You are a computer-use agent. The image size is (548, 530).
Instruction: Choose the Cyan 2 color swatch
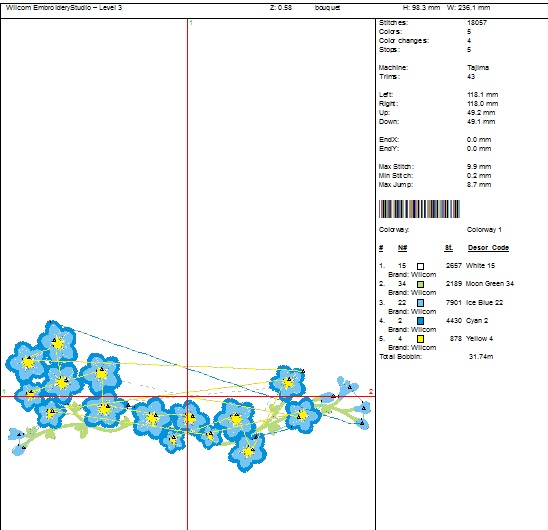420,321
